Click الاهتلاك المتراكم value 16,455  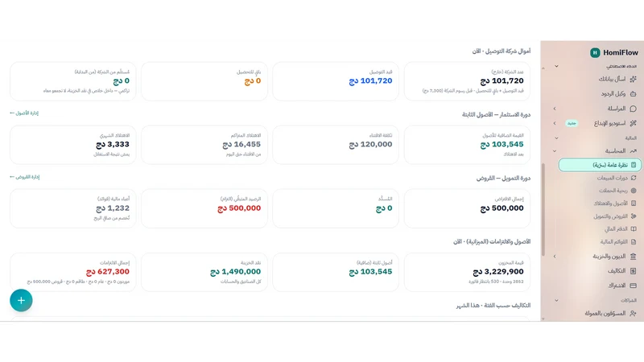242,145
